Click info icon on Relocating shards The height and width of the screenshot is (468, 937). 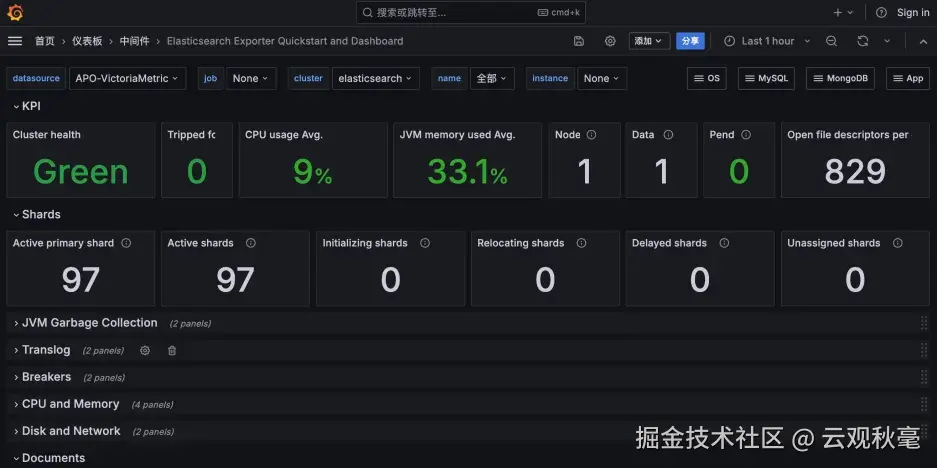coord(581,243)
